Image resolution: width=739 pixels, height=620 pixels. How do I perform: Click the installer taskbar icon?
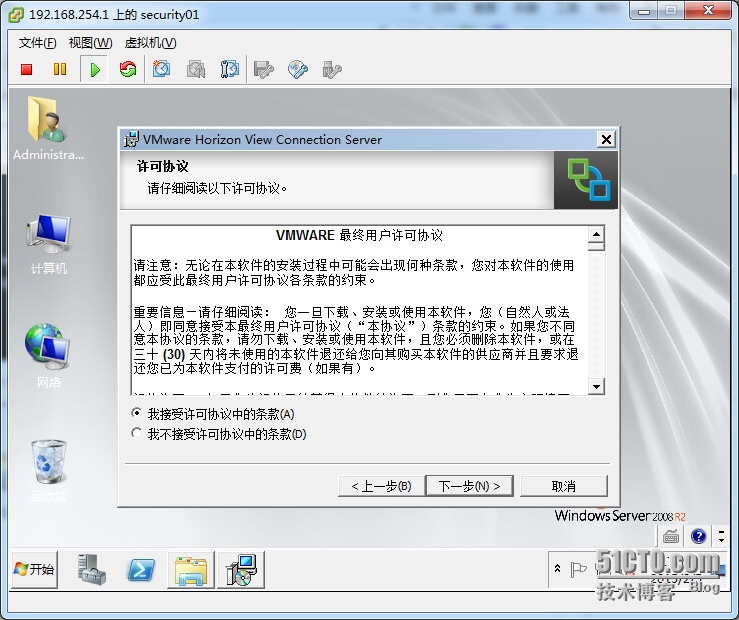click(x=241, y=570)
